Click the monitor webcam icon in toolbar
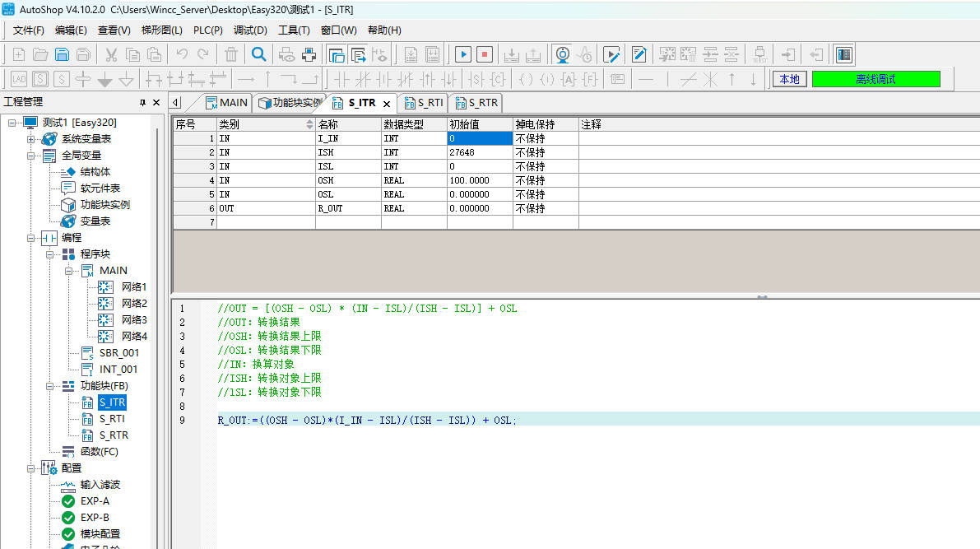The height and width of the screenshot is (549, 980). (562, 55)
